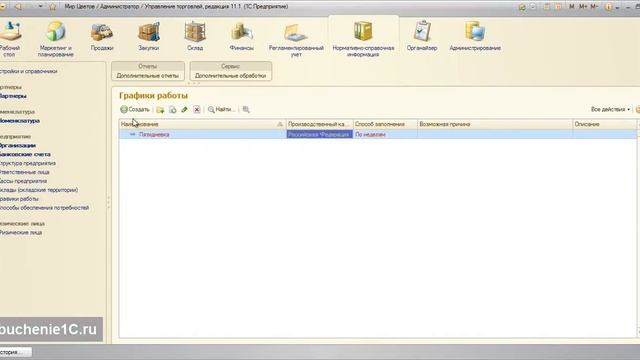Click the M memory button in title bar
The width and height of the screenshot is (640, 360).
pyautogui.click(x=571, y=7)
